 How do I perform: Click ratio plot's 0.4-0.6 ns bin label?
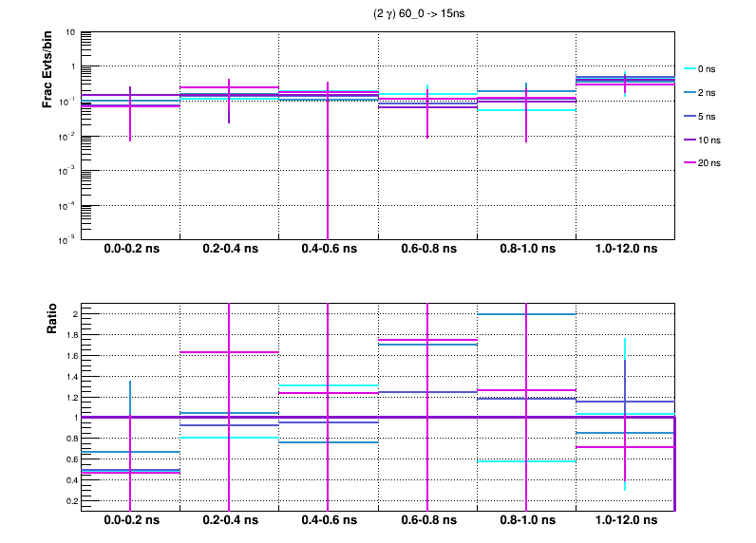tap(328, 521)
